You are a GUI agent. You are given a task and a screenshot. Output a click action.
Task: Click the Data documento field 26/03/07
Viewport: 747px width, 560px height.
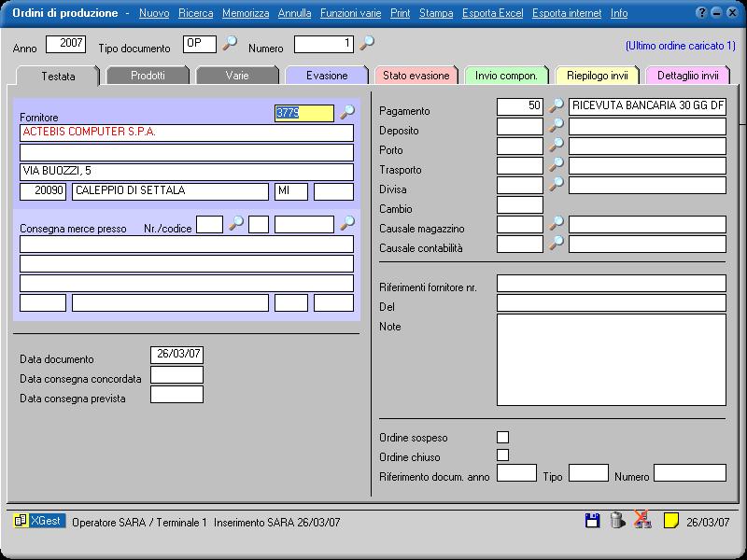click(176, 356)
